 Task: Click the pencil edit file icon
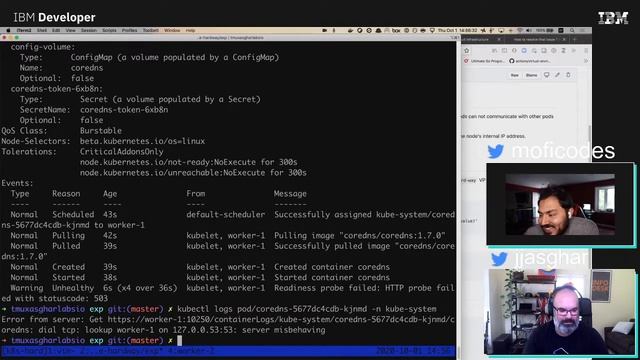[x=557, y=75]
